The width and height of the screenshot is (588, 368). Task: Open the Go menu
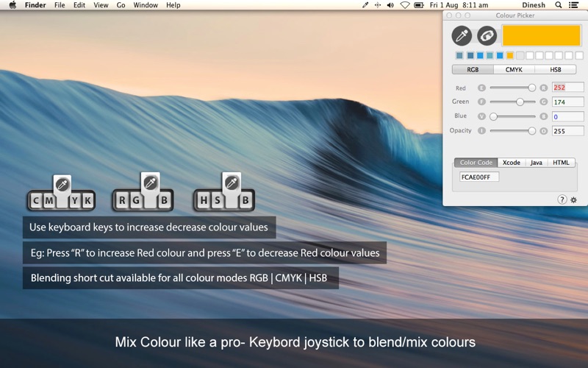coord(121,5)
